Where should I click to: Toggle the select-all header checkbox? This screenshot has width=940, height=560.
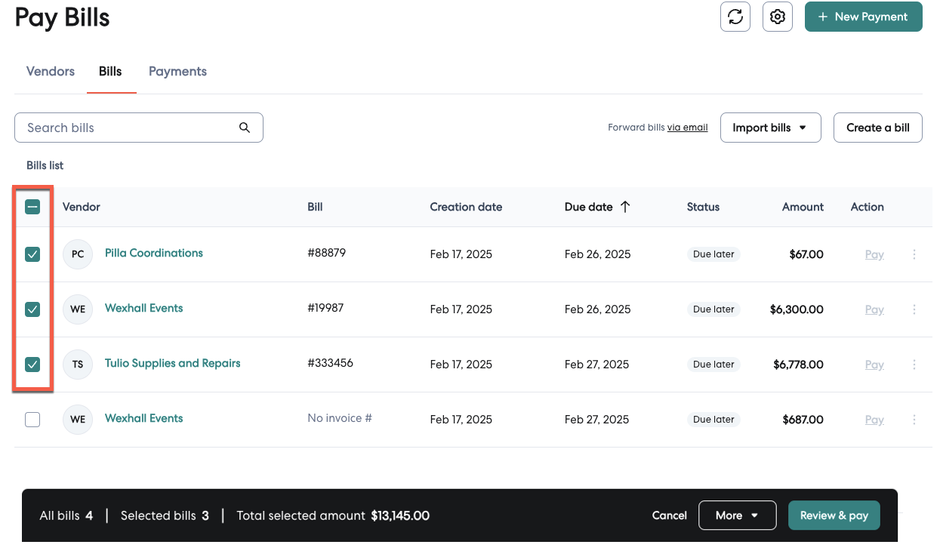(32, 207)
